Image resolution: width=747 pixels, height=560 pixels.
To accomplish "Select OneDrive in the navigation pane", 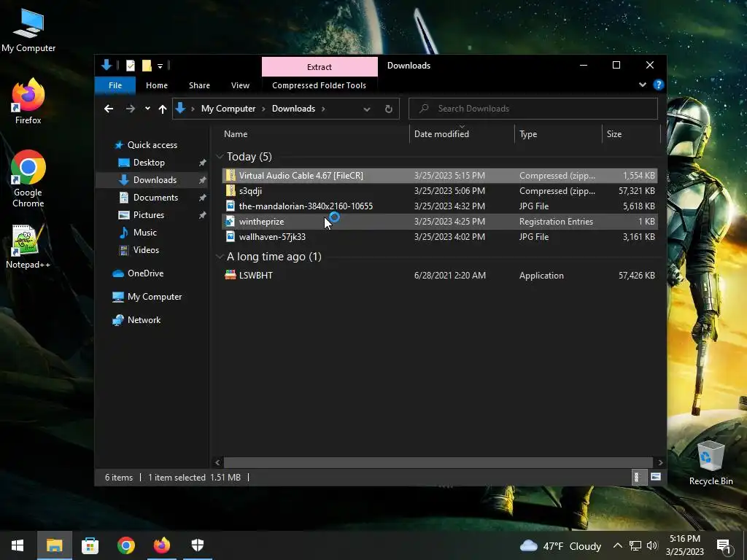I will coord(145,273).
